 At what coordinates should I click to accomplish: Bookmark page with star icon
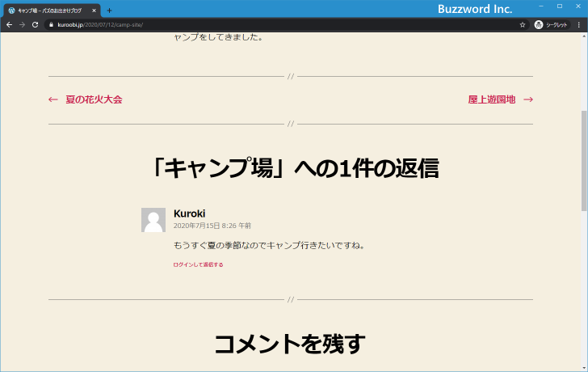(x=523, y=25)
